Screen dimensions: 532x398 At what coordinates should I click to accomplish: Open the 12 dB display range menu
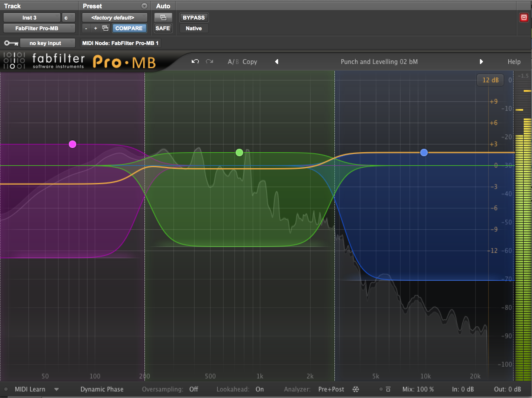pyautogui.click(x=490, y=80)
